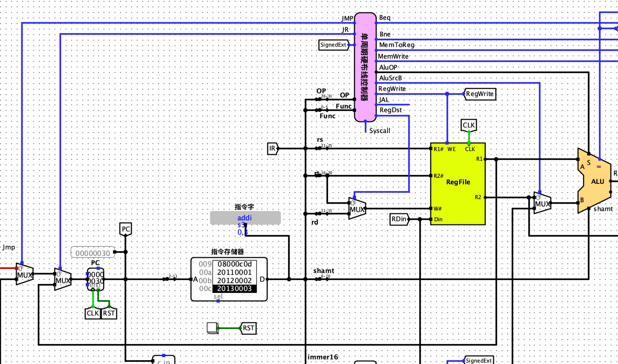618x364 pixels.
Task: Click the SignedExt tunnel near controller
Action: 333,45
